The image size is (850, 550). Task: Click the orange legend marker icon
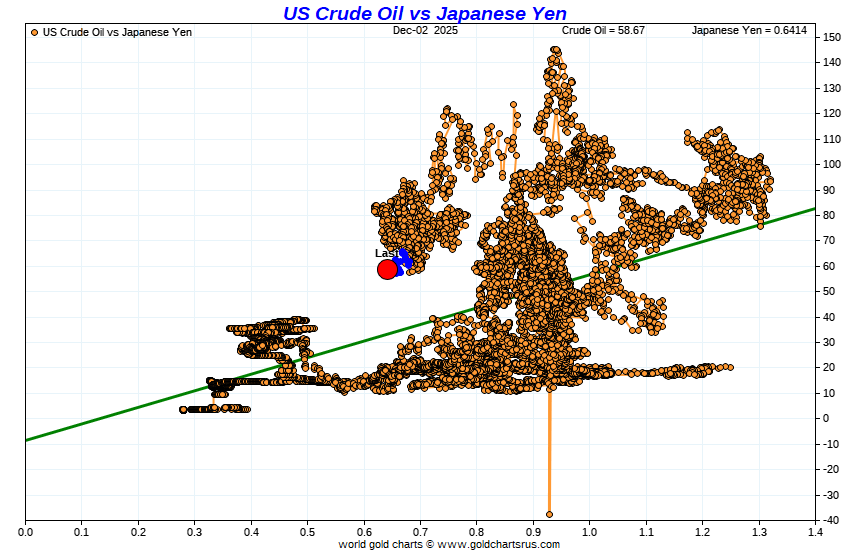pos(35,33)
